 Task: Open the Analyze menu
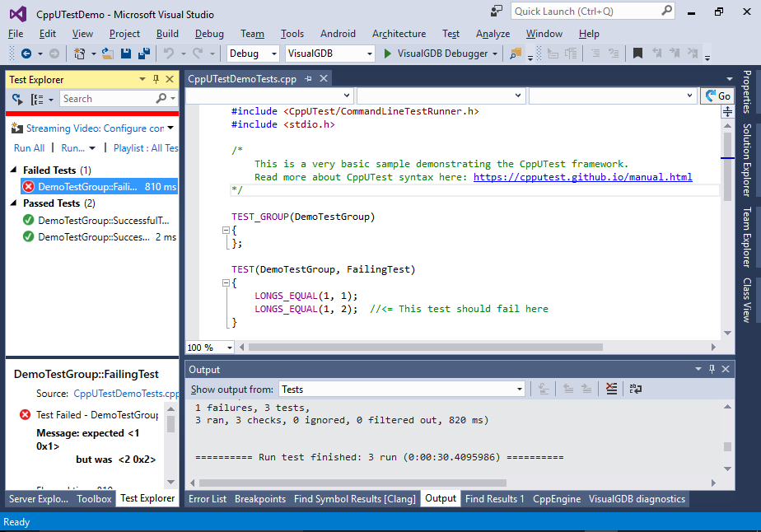(x=493, y=34)
